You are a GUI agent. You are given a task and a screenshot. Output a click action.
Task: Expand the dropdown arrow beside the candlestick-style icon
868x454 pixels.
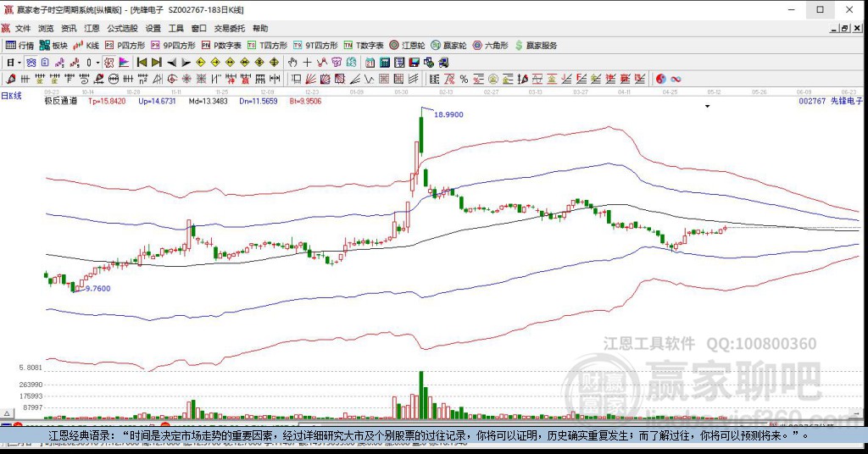click(x=97, y=63)
